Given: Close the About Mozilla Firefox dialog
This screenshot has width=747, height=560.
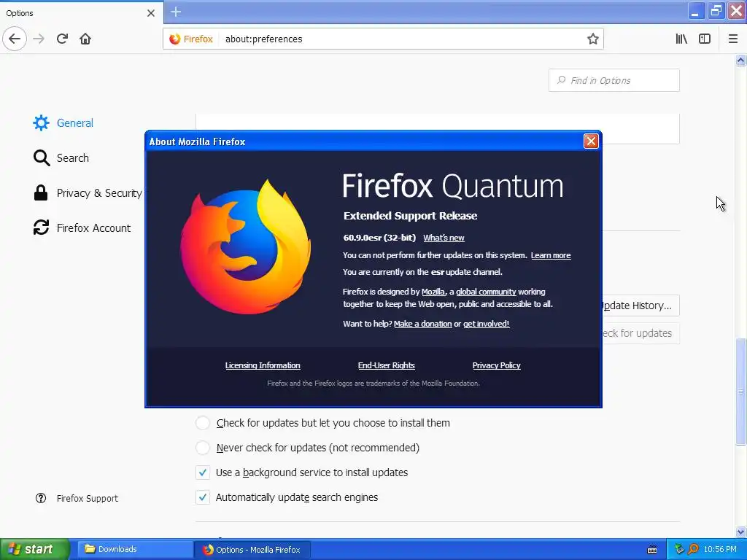Looking at the screenshot, I should [x=591, y=141].
